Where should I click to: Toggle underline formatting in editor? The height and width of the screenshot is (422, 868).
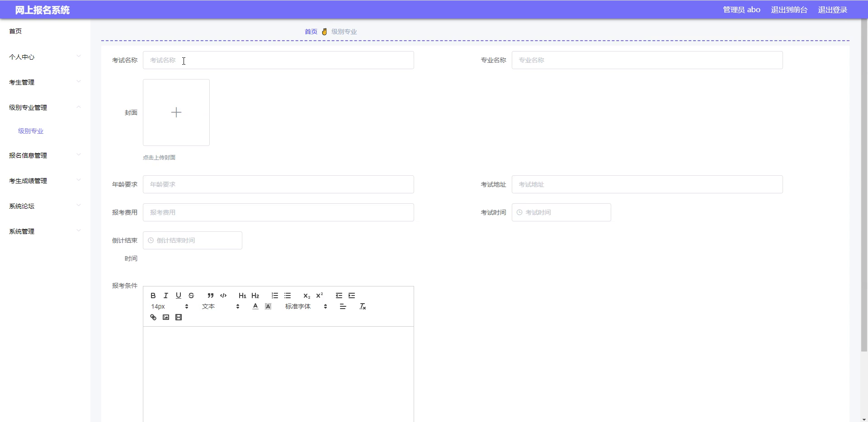pyautogui.click(x=179, y=295)
